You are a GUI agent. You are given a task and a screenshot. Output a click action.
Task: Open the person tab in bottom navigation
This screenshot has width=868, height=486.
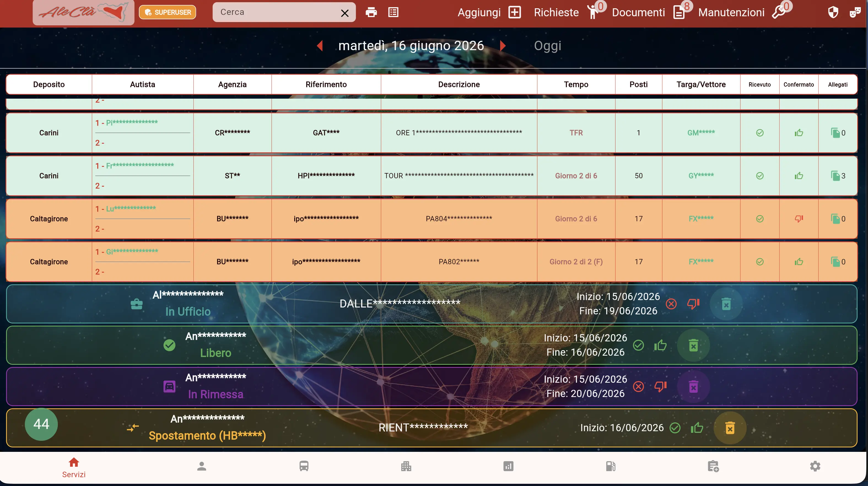201,466
